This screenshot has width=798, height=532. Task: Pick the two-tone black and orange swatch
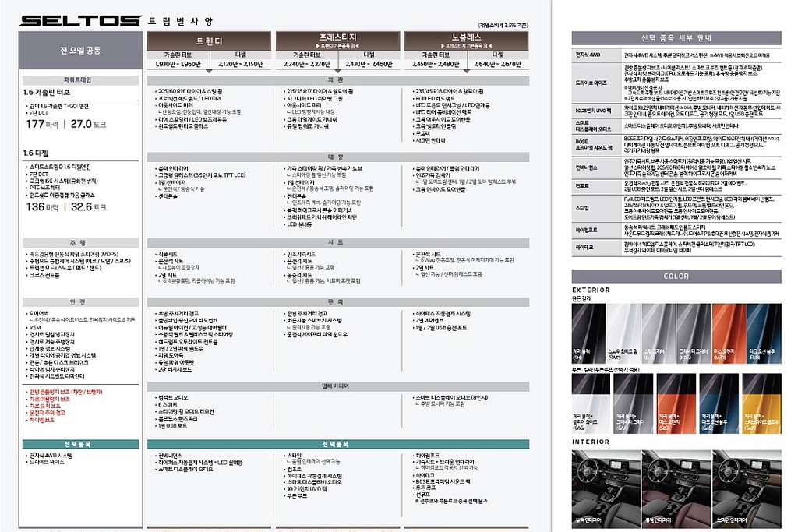pos(676,403)
